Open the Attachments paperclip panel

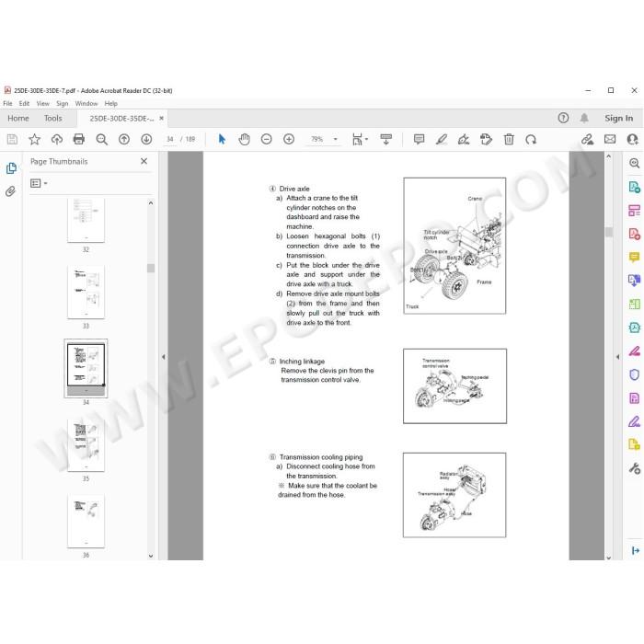click(x=11, y=191)
